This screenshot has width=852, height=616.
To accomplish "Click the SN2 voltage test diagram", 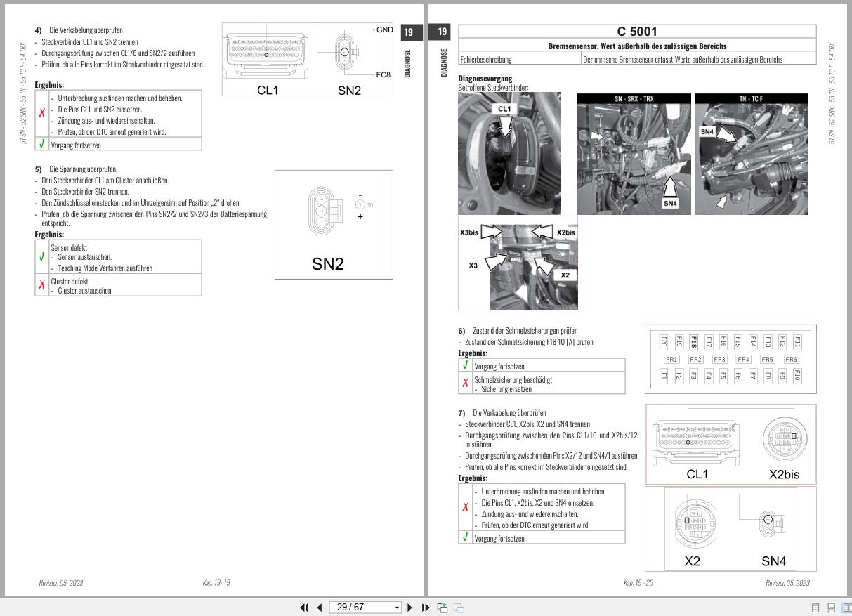I will point(334,225).
